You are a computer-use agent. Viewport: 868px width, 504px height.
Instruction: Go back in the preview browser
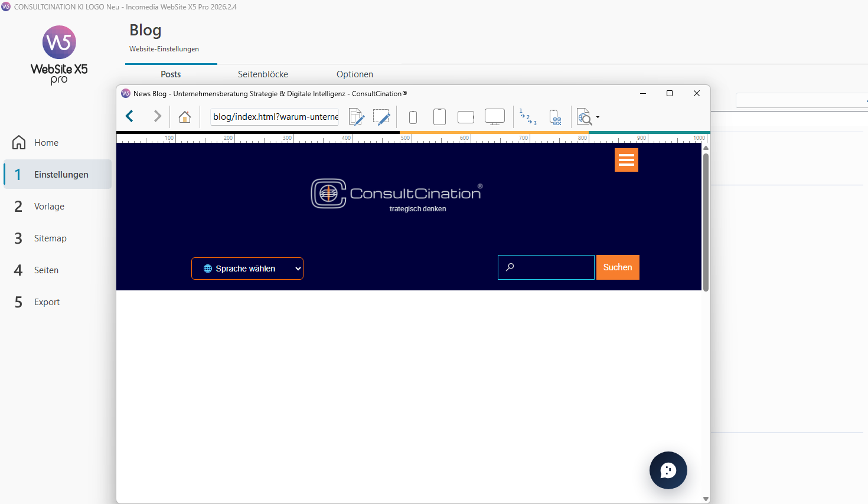click(x=130, y=116)
